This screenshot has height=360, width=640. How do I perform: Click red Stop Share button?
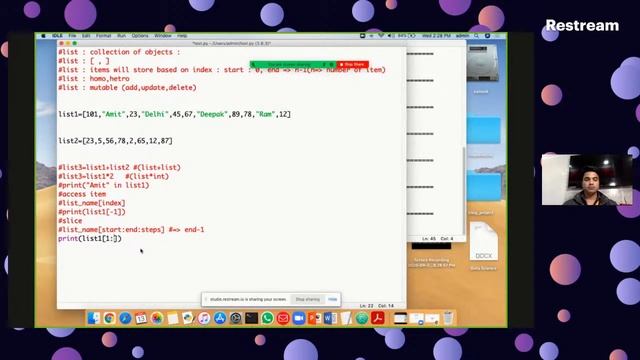[353, 64]
